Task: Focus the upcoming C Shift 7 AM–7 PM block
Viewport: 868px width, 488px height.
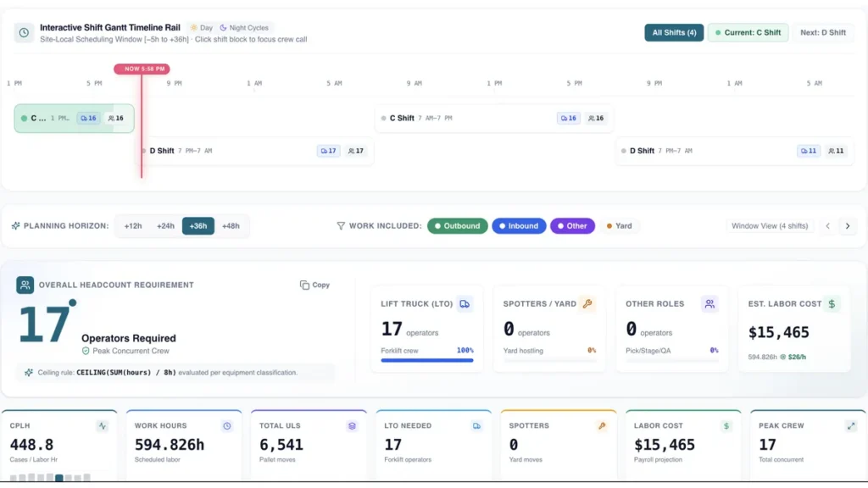Action: (494, 118)
